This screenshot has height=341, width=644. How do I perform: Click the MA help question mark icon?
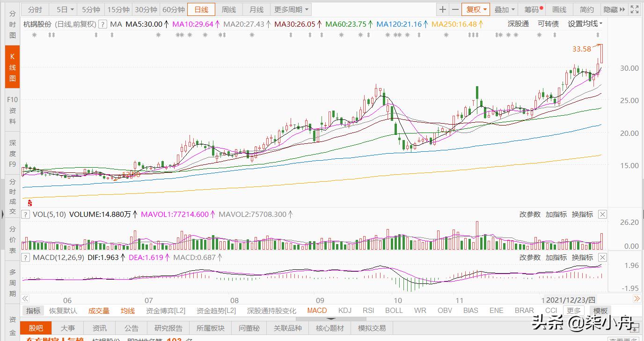(x=103, y=24)
